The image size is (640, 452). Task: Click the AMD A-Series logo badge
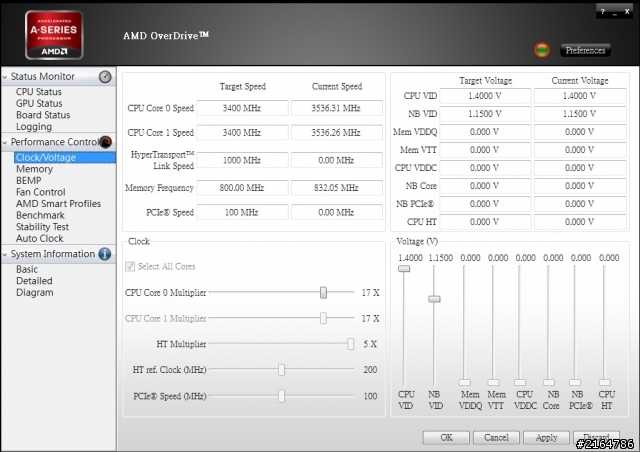[54, 35]
